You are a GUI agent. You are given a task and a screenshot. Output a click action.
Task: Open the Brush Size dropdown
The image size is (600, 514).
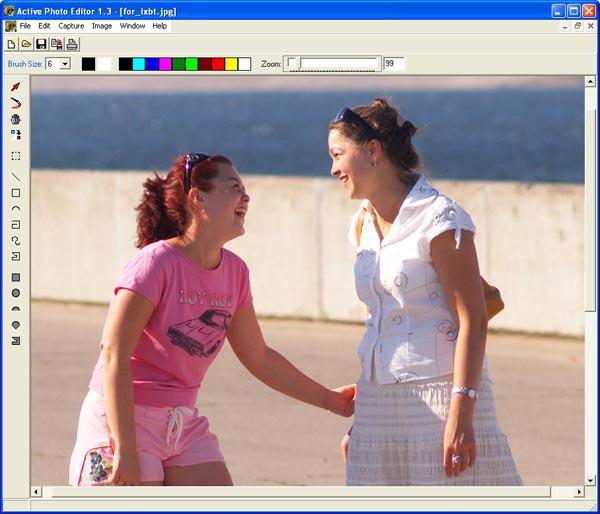point(66,64)
